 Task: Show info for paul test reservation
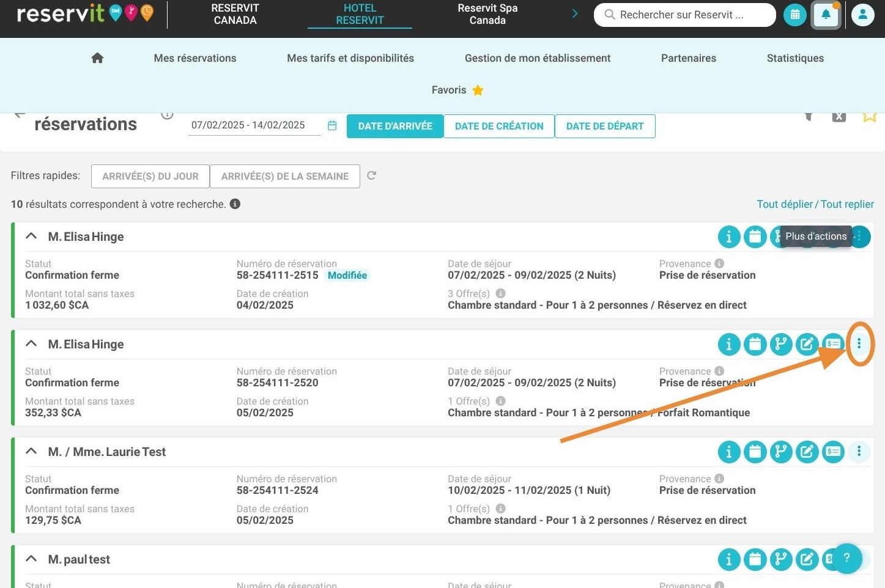click(x=729, y=559)
